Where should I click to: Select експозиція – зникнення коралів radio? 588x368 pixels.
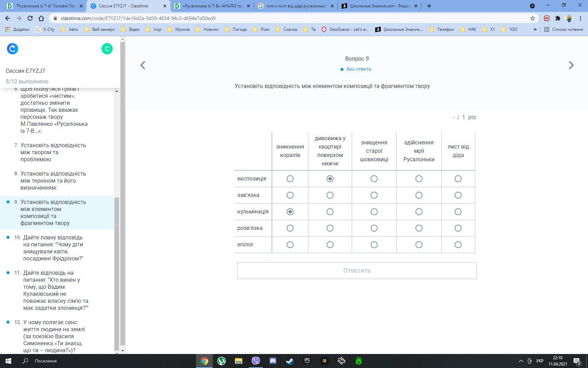click(x=290, y=179)
